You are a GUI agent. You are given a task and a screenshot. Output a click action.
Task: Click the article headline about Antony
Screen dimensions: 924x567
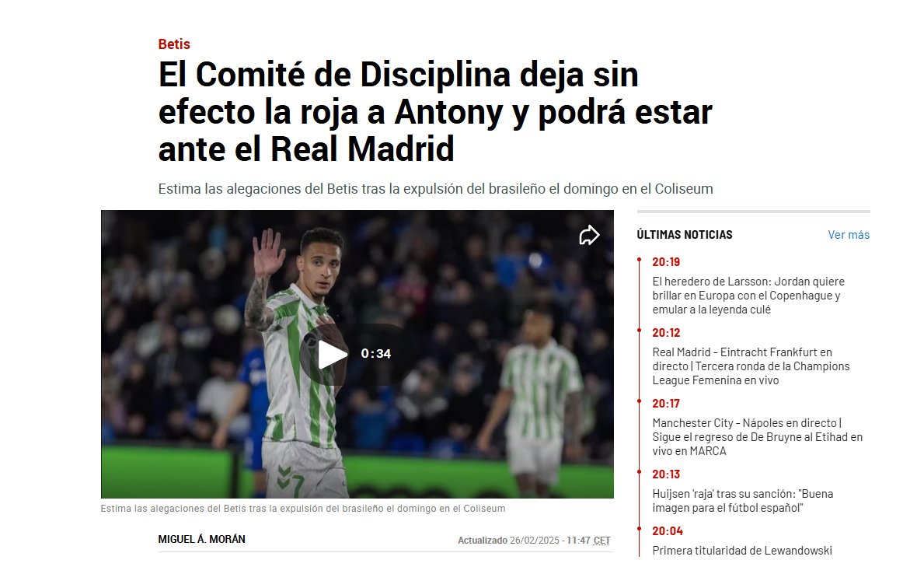(x=435, y=111)
